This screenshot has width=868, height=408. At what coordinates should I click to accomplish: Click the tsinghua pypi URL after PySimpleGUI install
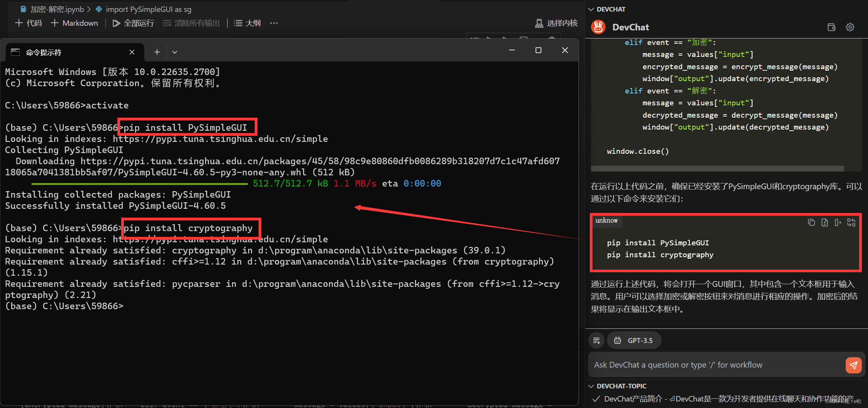(x=220, y=139)
